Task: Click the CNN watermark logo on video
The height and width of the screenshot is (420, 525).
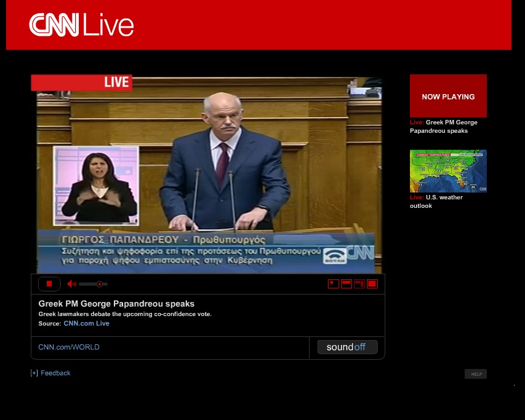Action: [x=359, y=252]
